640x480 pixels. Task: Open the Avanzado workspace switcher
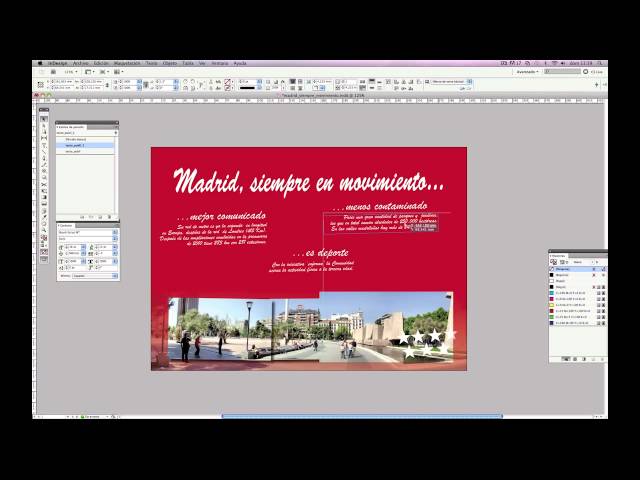[x=527, y=72]
